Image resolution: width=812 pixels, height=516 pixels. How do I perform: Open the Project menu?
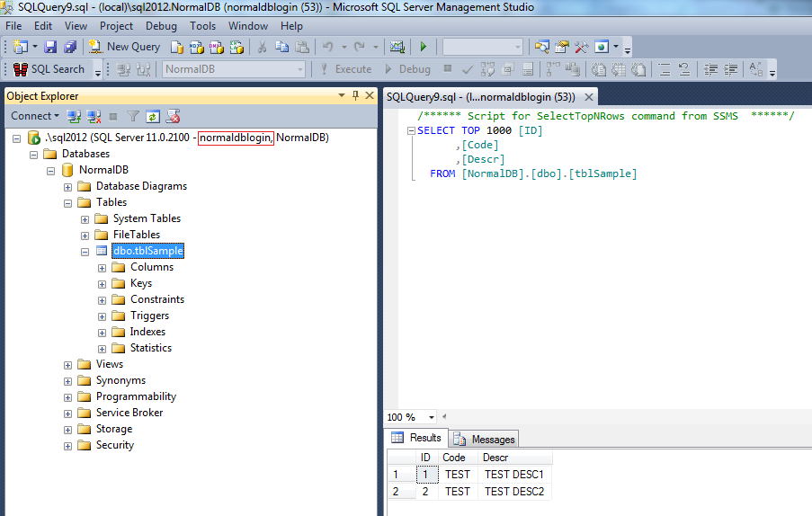point(116,26)
